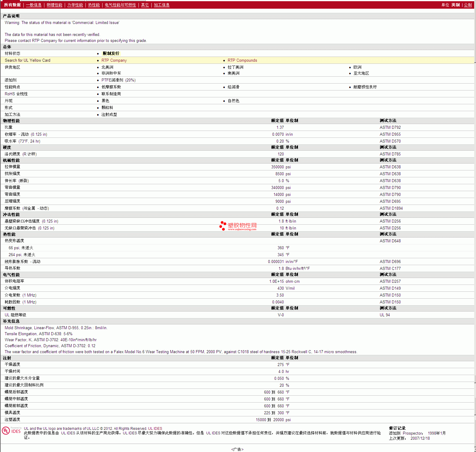Select 悬壁梁缺口冲击强度 row label
Screen dimensions: 476x452
tap(31, 221)
